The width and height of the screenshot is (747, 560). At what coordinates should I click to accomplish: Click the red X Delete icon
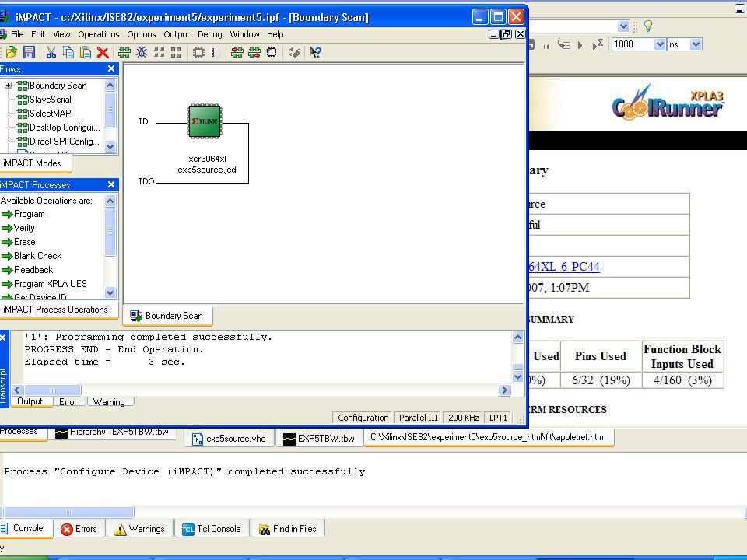click(x=103, y=52)
